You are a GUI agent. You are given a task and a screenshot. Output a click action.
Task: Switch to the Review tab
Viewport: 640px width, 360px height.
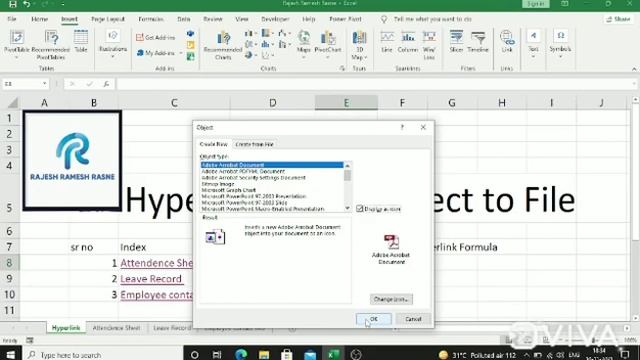[213, 19]
